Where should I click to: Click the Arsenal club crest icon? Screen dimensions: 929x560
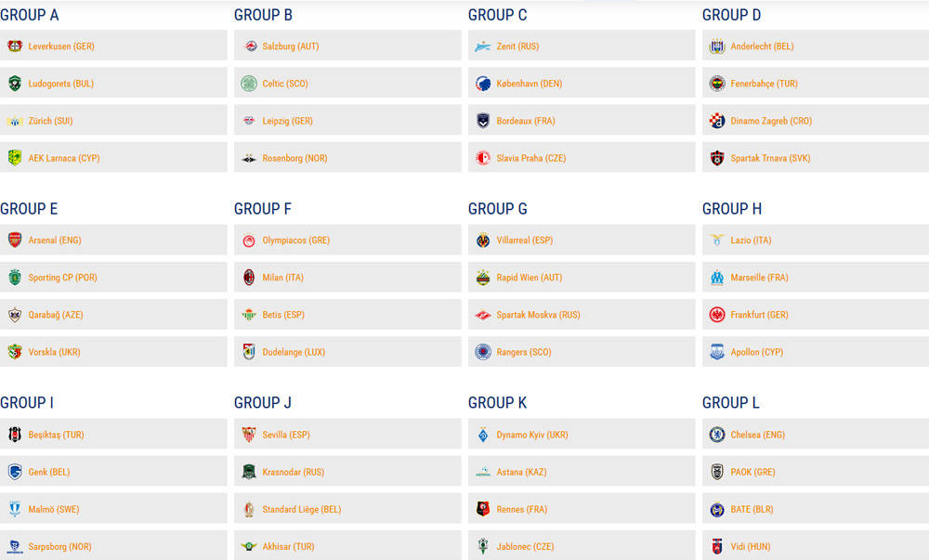pyautogui.click(x=15, y=241)
